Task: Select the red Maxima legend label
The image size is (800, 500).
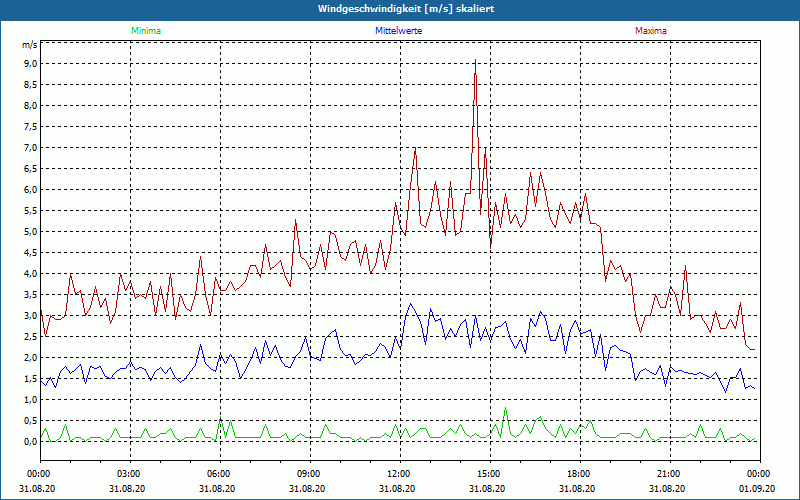Action: pos(651,31)
